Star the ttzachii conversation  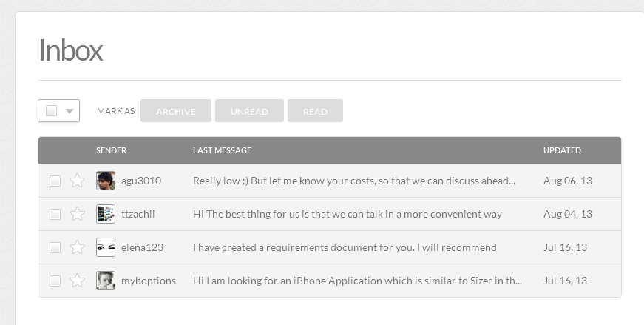pos(77,214)
